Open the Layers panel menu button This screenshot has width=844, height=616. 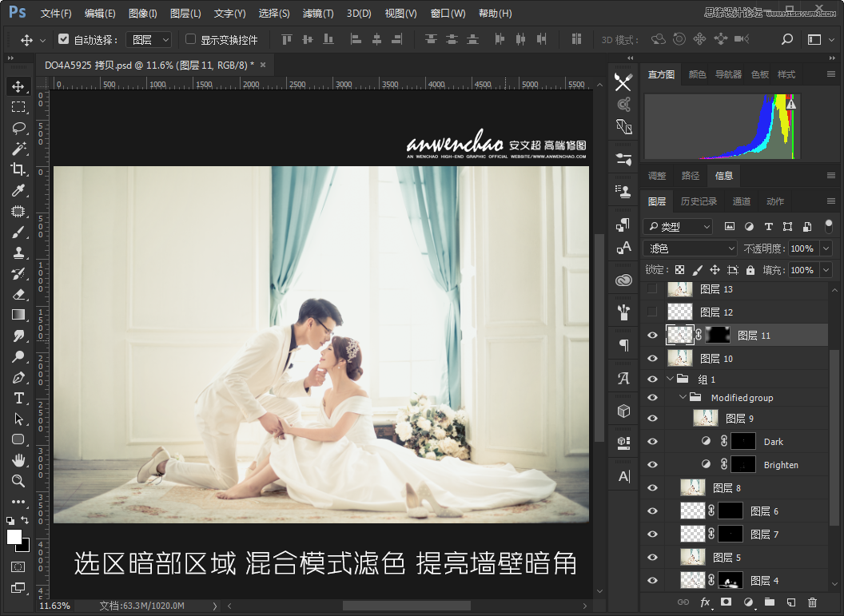pyautogui.click(x=831, y=201)
